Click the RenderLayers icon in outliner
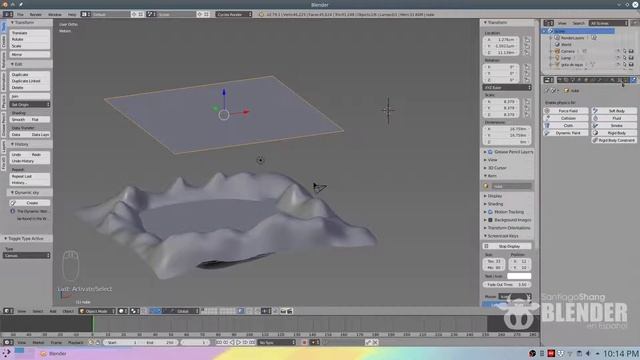Screen dimensions: 640x360 click(x=557, y=38)
